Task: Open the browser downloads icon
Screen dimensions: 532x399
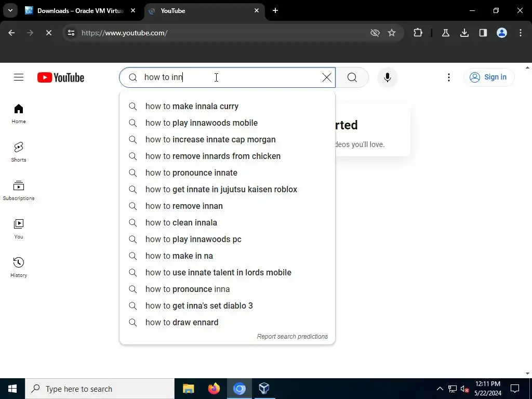Action: click(464, 33)
